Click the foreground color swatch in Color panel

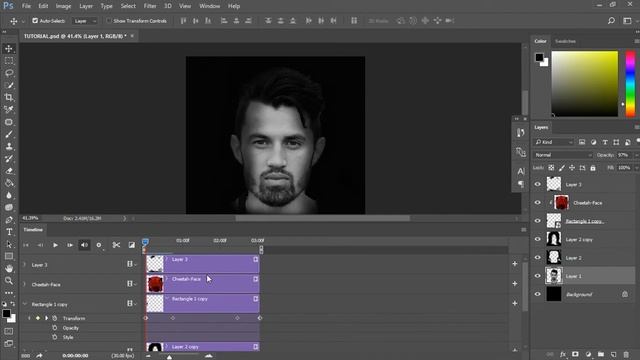click(539, 57)
